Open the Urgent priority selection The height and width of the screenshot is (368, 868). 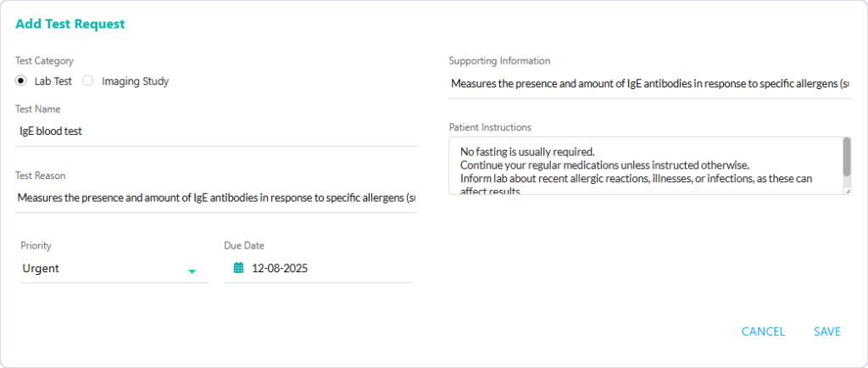114,269
